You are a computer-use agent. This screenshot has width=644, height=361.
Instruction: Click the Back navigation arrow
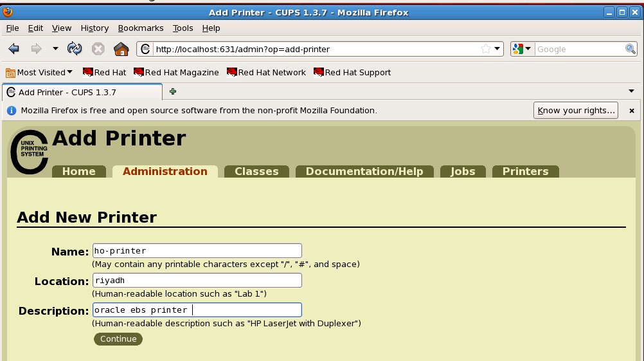[14, 49]
